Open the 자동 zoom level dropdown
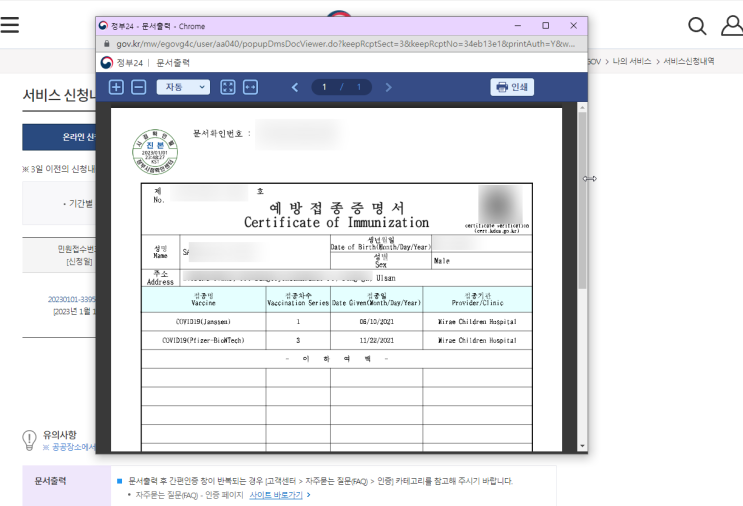 pyautogui.click(x=183, y=87)
